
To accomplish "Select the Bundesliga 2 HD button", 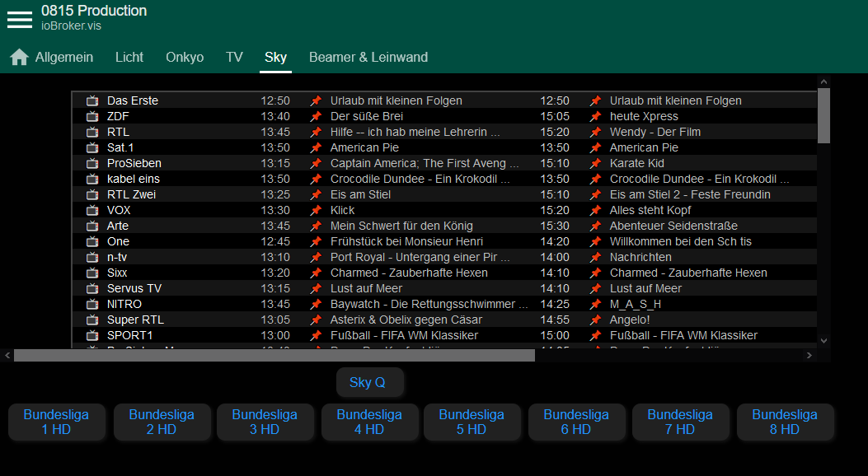I will 162,422.
